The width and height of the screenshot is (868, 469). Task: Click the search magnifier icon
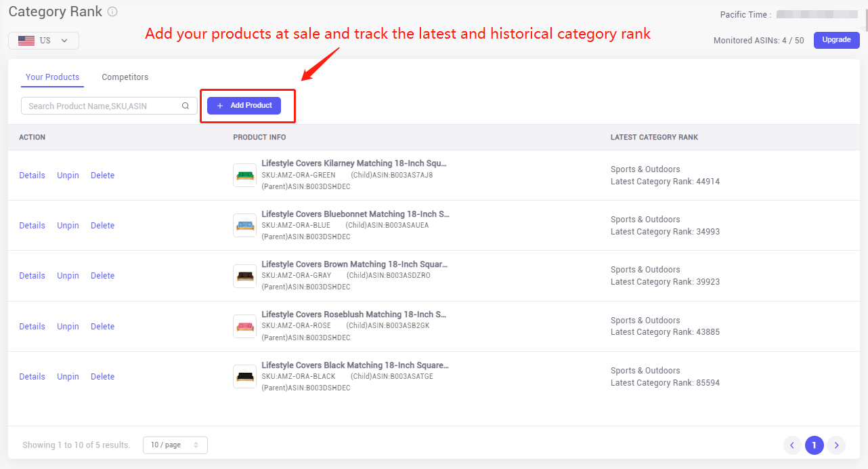(186, 106)
